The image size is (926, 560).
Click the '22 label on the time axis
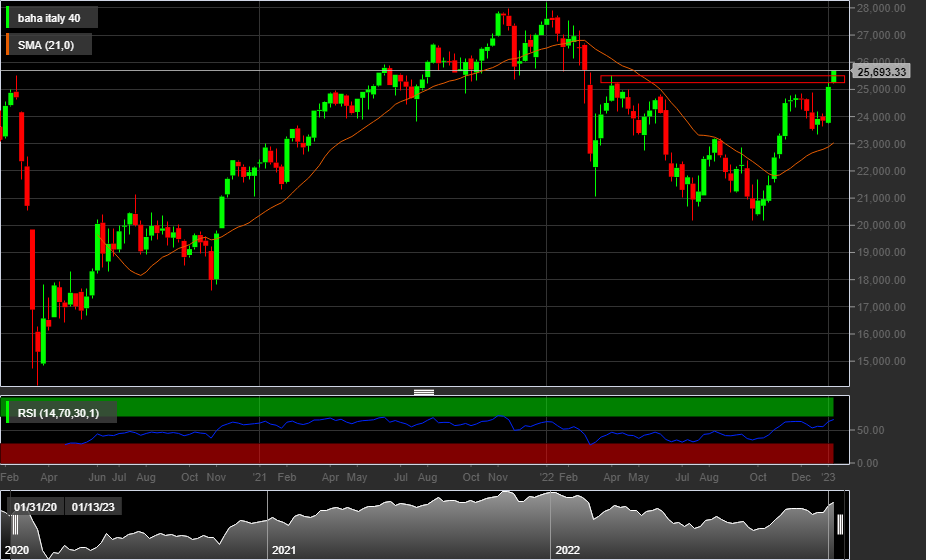point(546,477)
